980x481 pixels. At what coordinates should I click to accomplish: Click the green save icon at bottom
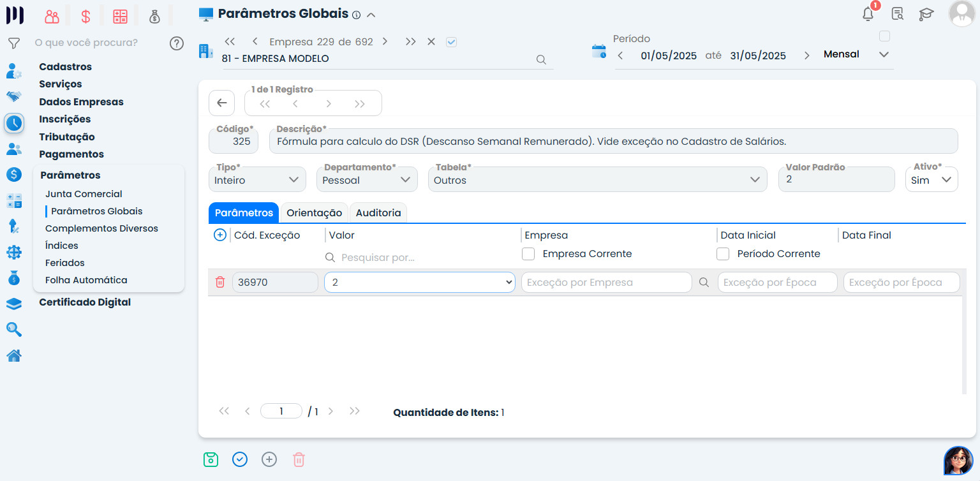coord(211,459)
